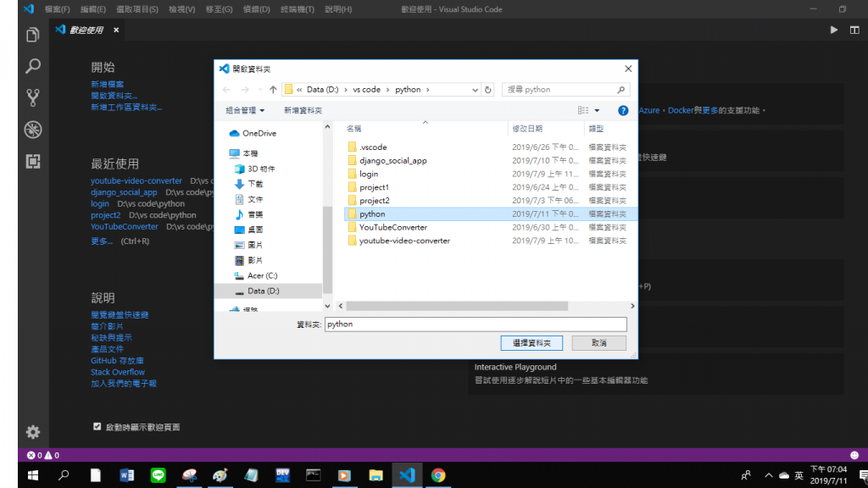Open the dialog help question mark
Viewport: 868px width, 488px height.
coord(623,111)
